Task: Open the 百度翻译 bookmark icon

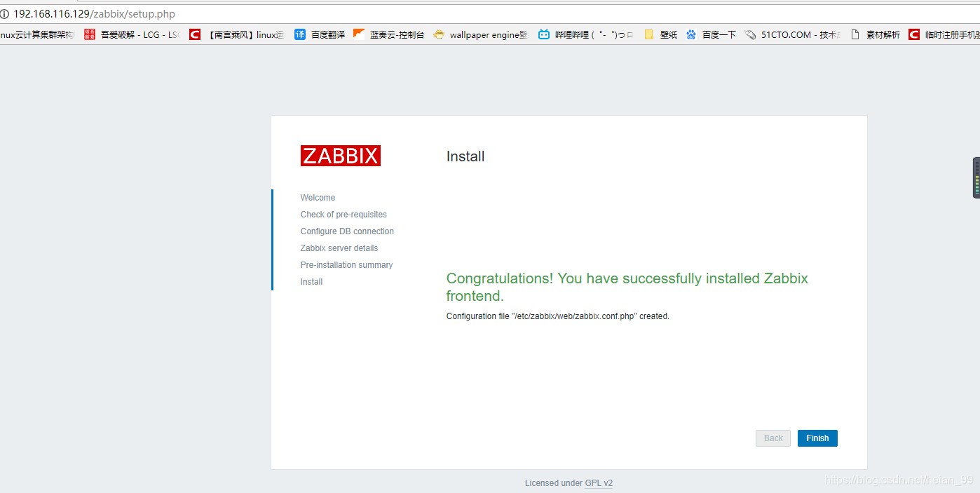Action: pos(300,34)
